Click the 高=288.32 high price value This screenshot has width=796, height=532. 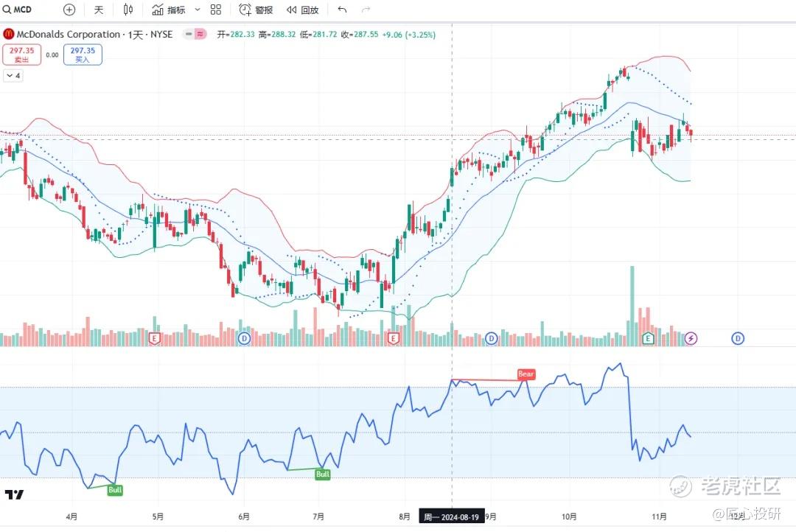(x=276, y=35)
